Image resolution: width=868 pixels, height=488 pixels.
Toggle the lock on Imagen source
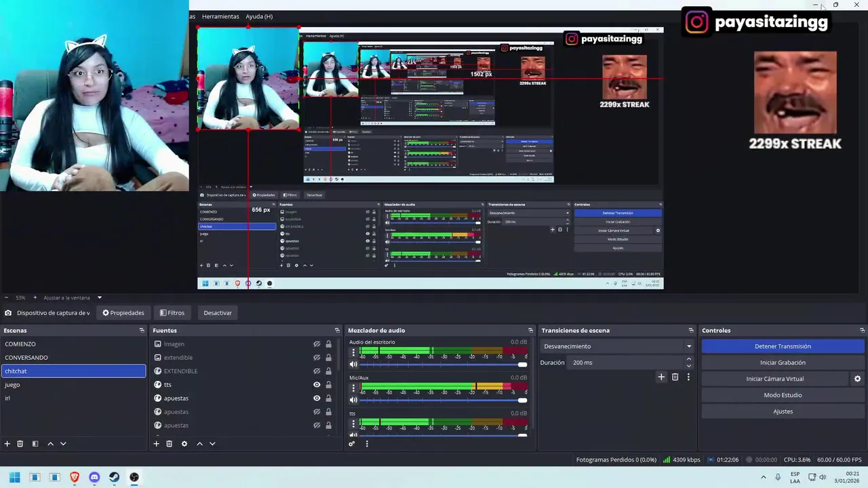(329, 344)
